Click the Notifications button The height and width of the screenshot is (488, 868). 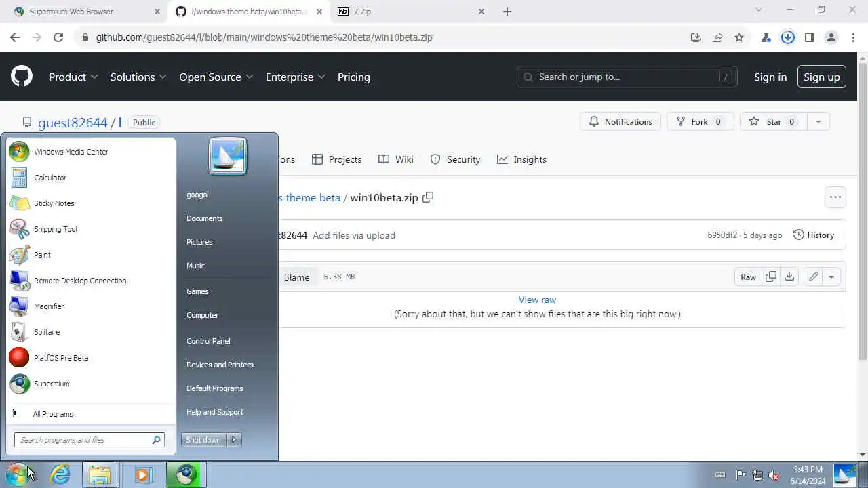click(x=620, y=122)
